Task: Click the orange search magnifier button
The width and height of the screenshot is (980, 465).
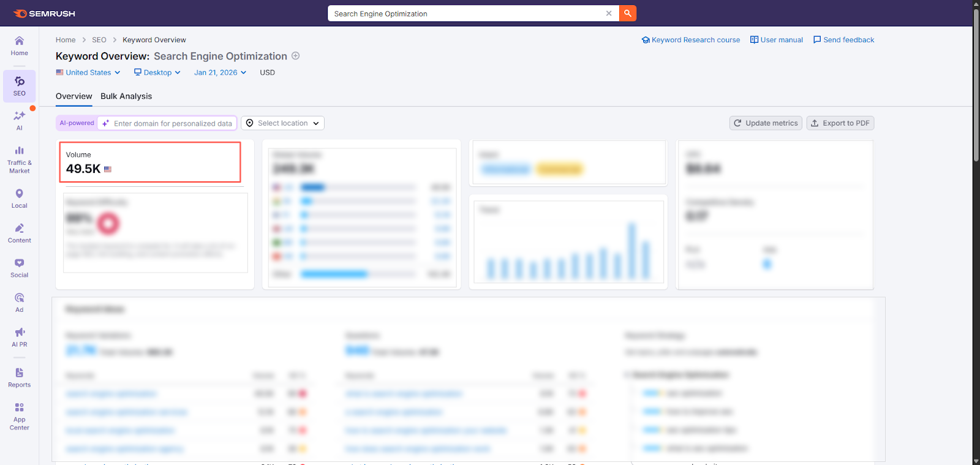Action: (x=628, y=13)
